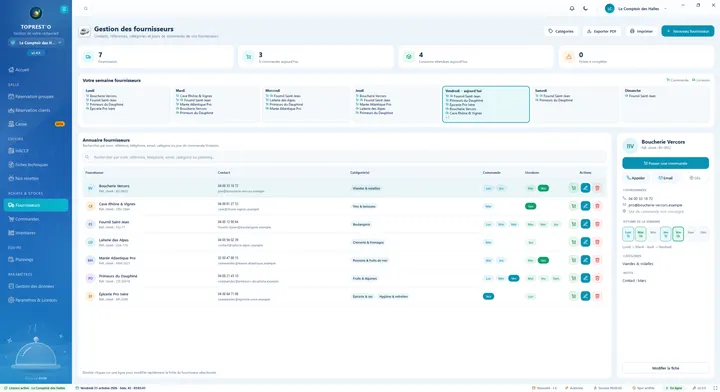Viewport: 720px width, 392px height.
Task: Click Passer une commande for Boucherie Vercors
Action: click(x=665, y=163)
